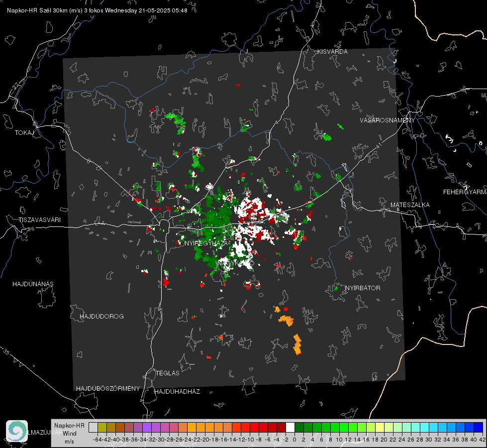Click road number 36 near Tiszavasvári
The image size is (487, 448).
(31, 229)
